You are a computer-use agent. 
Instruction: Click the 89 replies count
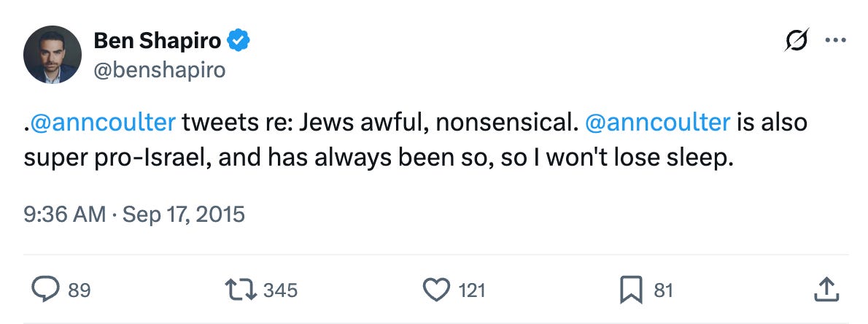pyautogui.click(x=79, y=290)
